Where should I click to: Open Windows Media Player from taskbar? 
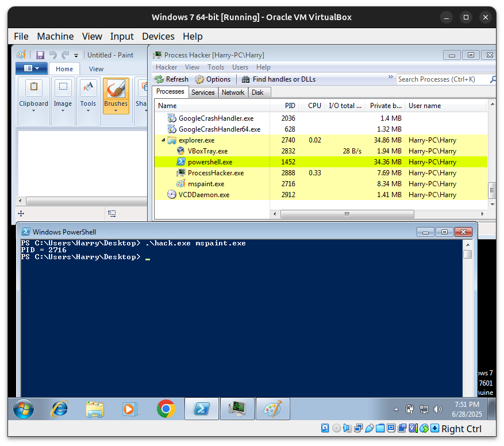(130, 409)
